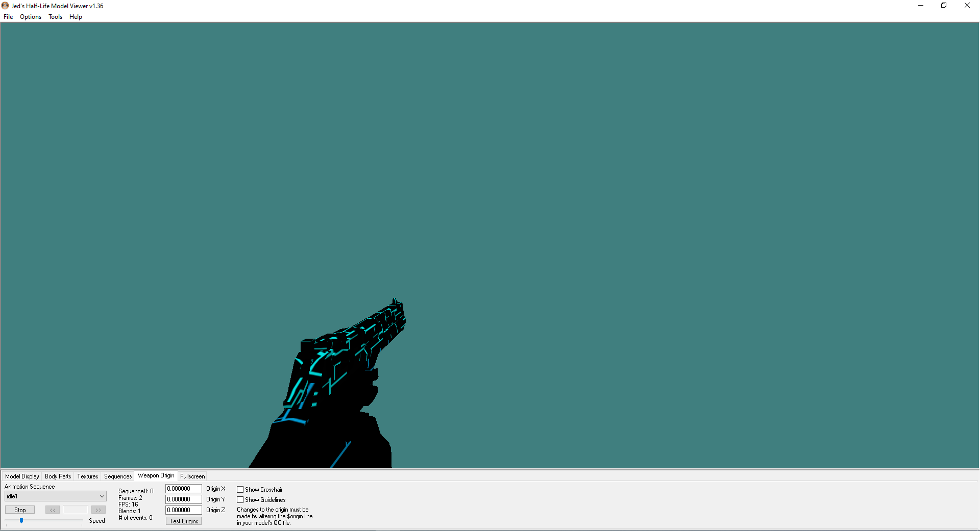This screenshot has width=980, height=531.
Task: Click the '# of events: 0' text
Action: (135, 518)
